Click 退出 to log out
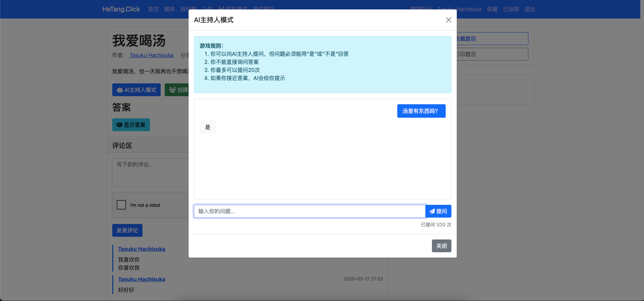 (530, 9)
